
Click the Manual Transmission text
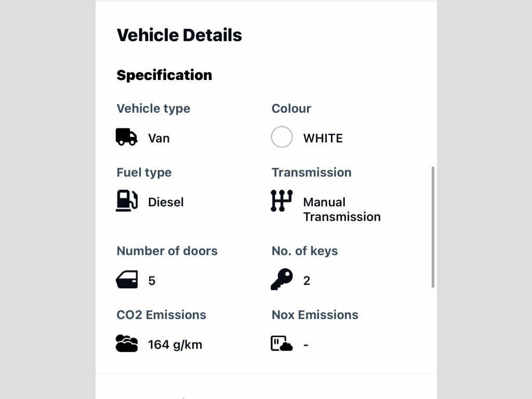(342, 209)
